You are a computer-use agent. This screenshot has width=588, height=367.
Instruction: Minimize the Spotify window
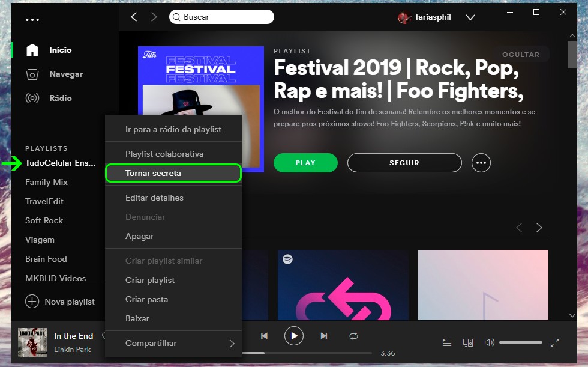[x=510, y=13]
